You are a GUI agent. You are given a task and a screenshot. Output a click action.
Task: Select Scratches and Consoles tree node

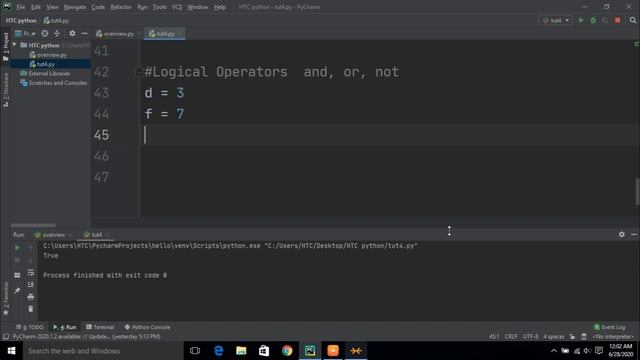pyautogui.click(x=54, y=83)
